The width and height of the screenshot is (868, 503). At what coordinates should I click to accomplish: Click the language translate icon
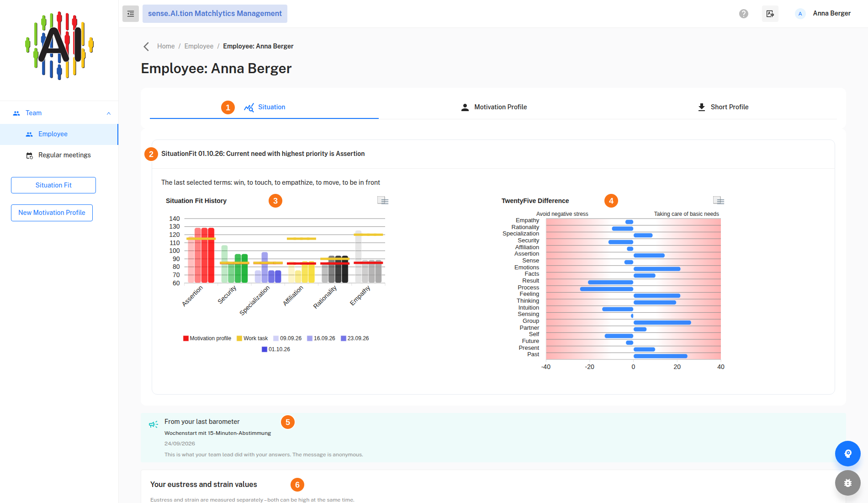coord(770,14)
